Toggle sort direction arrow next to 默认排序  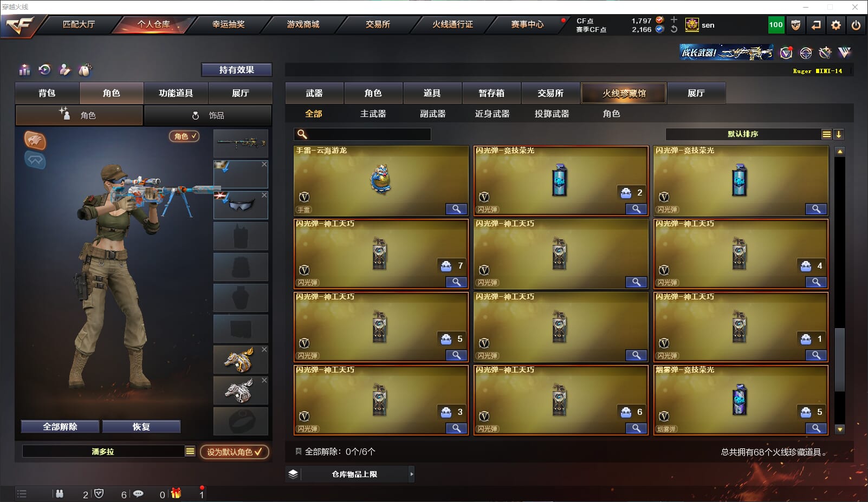click(x=838, y=134)
